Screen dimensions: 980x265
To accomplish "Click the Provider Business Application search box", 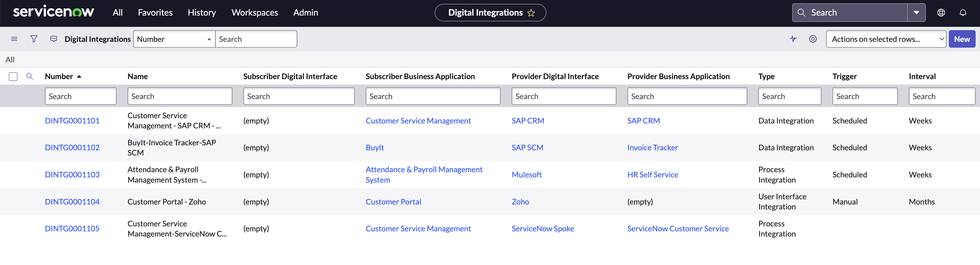I will tap(687, 96).
